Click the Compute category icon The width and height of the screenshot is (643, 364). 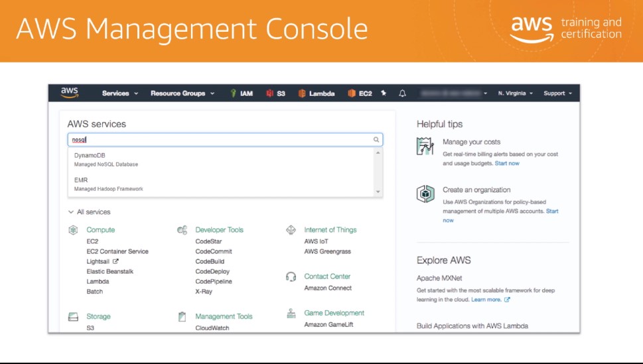click(73, 230)
